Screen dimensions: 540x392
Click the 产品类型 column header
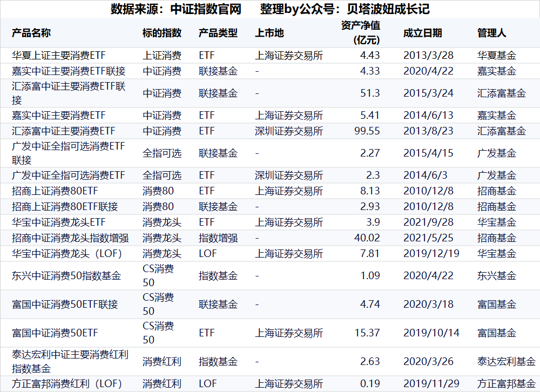tap(218, 33)
